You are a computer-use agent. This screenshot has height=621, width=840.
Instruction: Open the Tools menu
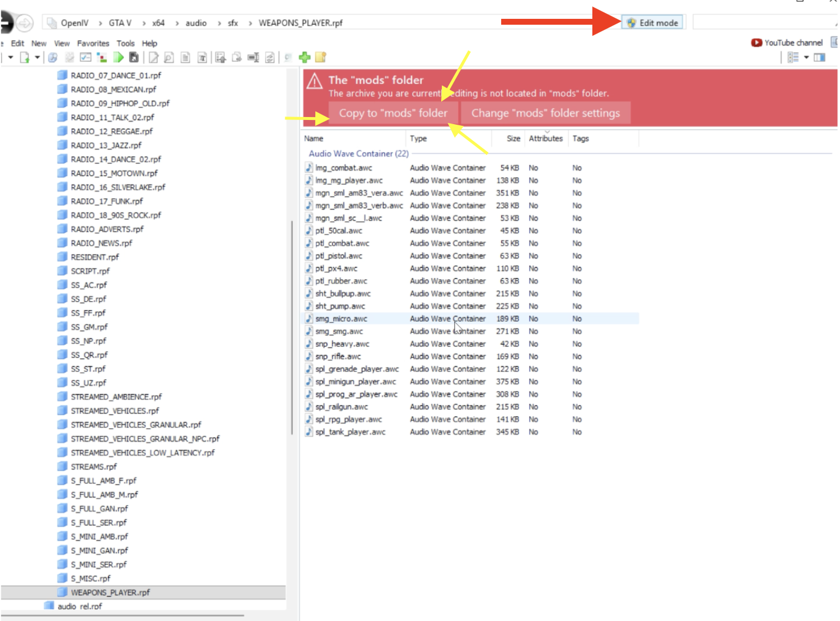pos(125,44)
